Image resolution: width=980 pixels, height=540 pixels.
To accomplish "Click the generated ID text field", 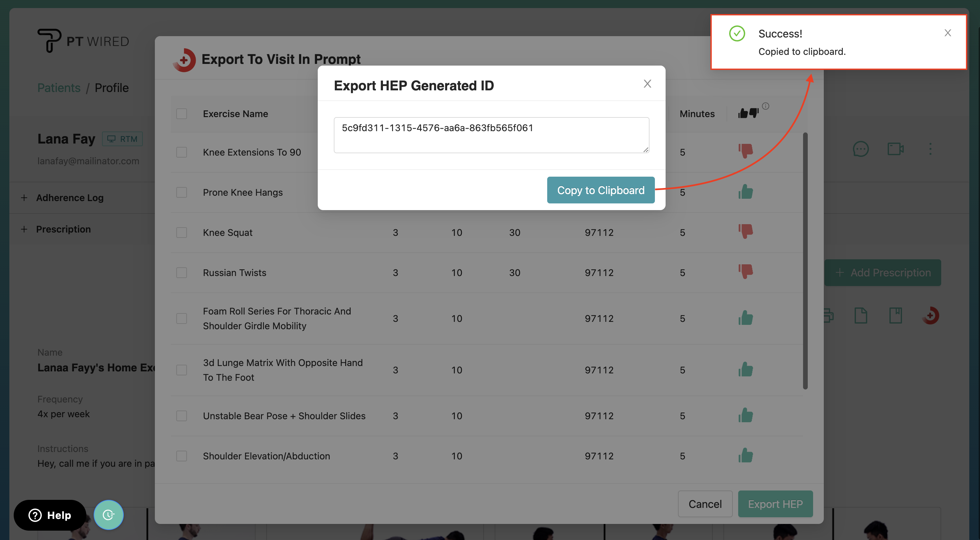I will (x=491, y=135).
